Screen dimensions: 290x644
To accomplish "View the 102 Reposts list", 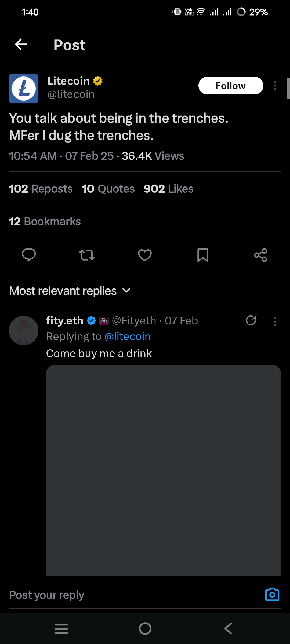I will tap(41, 189).
